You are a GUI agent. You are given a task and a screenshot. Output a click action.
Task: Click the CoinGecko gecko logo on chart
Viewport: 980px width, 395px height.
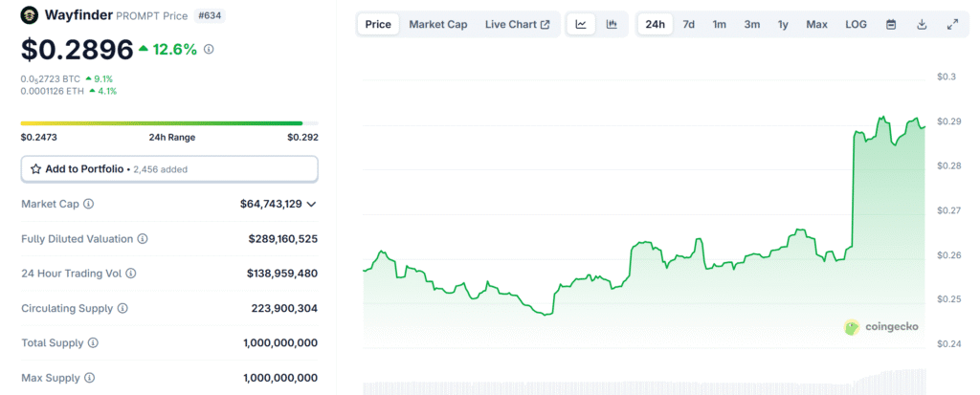[852, 327]
